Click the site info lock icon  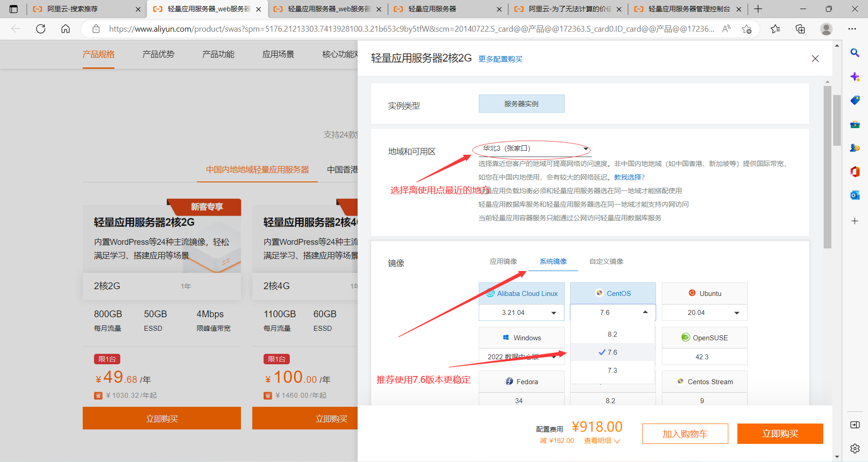point(96,29)
